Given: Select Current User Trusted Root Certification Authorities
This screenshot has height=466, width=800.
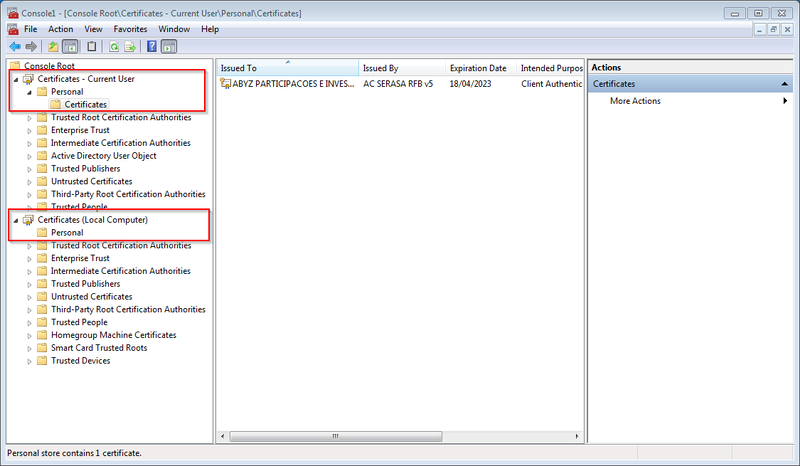Looking at the screenshot, I should coord(121,117).
